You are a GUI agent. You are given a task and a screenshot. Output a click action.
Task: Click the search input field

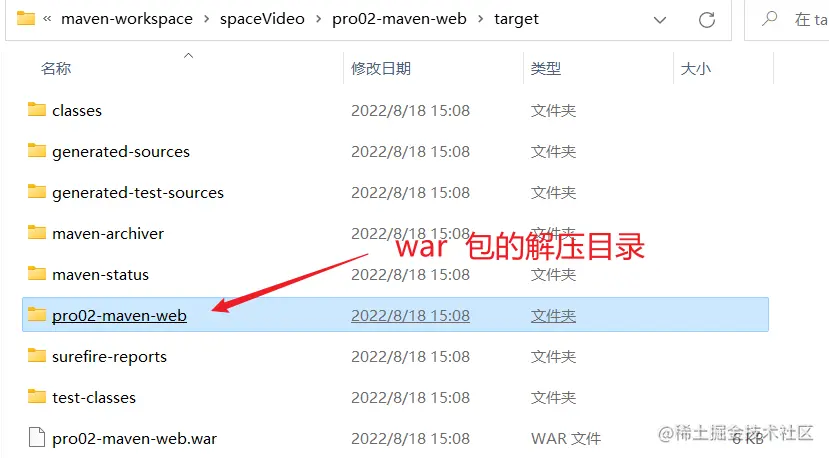[x=810, y=20]
